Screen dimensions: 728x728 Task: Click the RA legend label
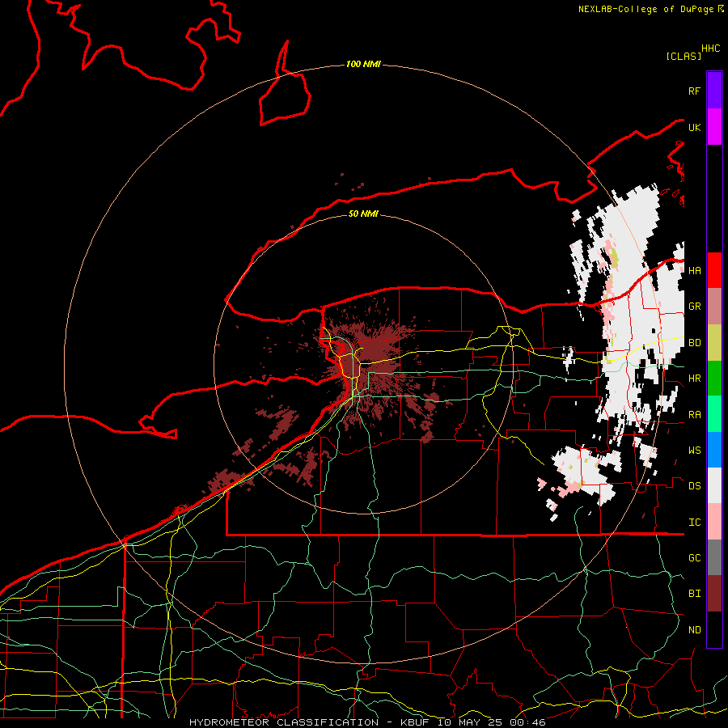[695, 415]
